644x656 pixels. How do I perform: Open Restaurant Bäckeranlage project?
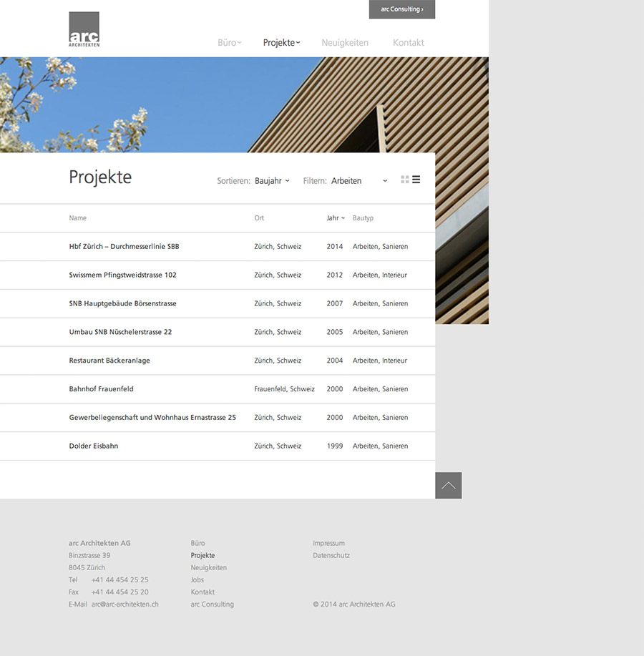click(x=109, y=361)
